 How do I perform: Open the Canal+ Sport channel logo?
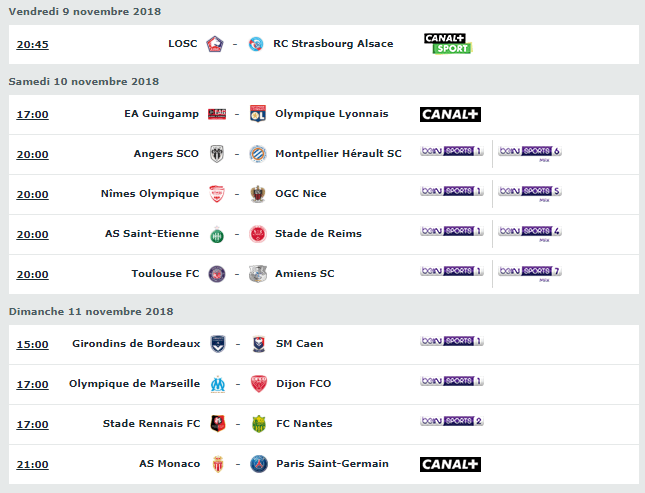pos(448,44)
